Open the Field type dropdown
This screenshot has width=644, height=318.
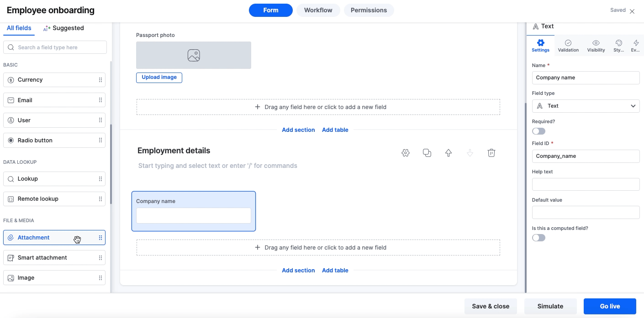pyautogui.click(x=586, y=106)
